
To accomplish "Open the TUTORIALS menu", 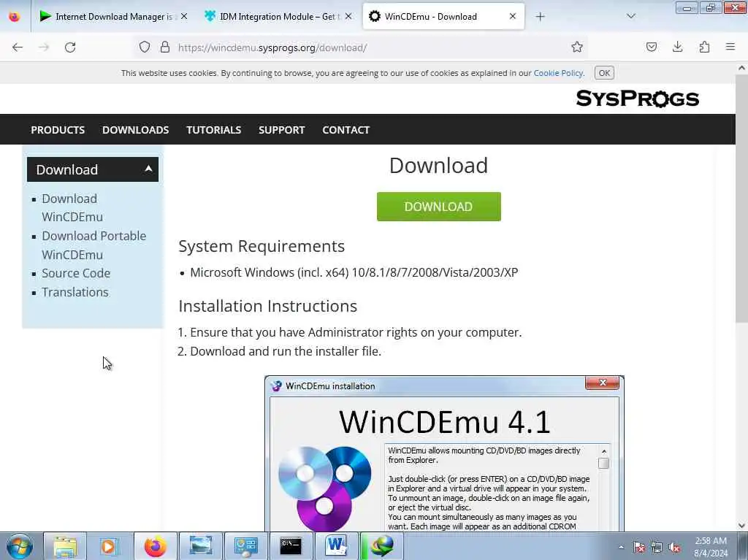I will 214,130.
